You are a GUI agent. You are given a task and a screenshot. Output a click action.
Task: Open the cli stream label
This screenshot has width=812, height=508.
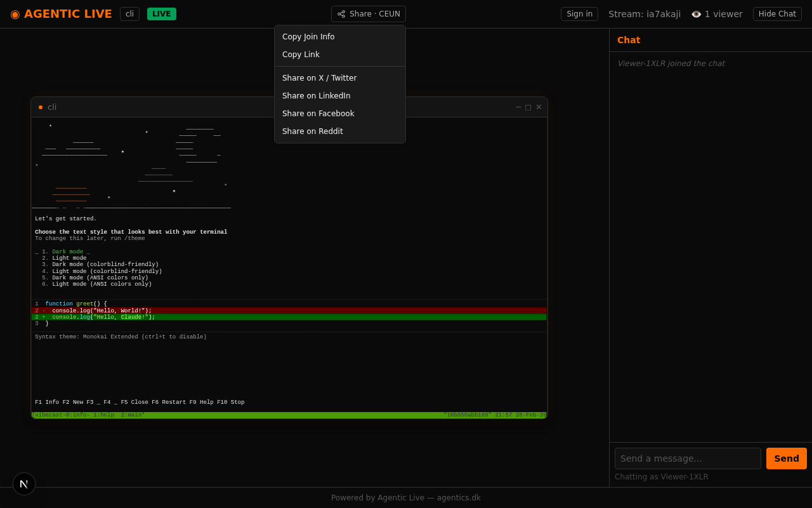click(x=129, y=14)
